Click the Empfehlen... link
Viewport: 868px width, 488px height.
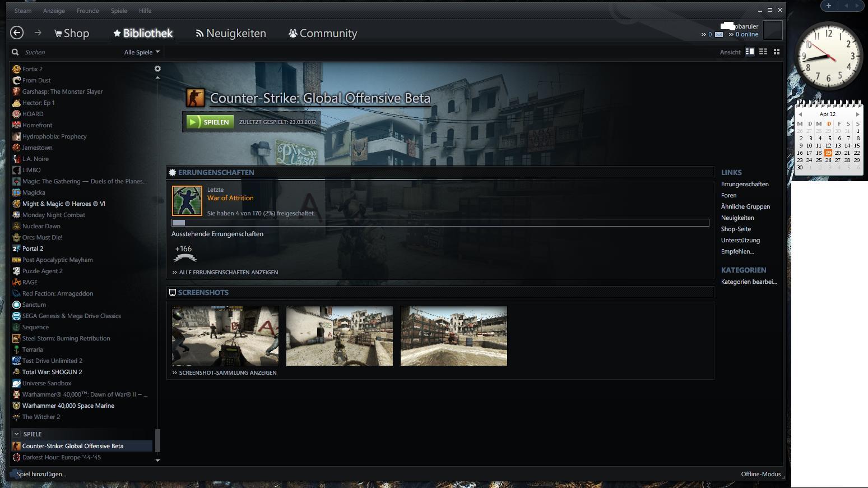point(737,251)
